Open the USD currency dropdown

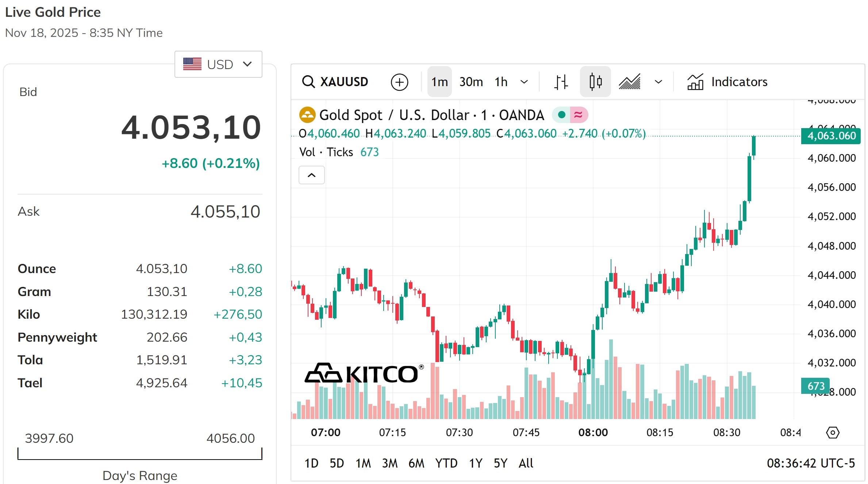coord(218,64)
